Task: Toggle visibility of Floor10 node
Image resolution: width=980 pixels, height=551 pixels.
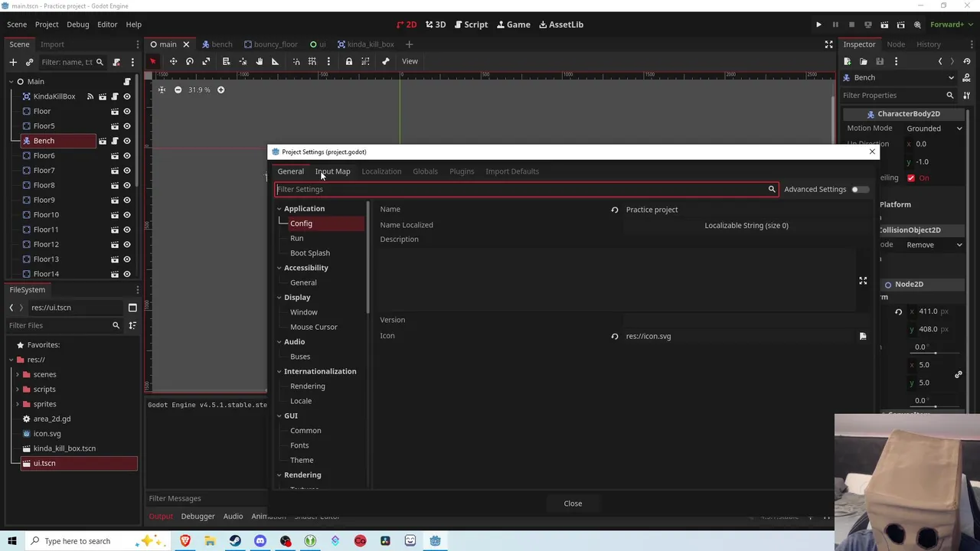Action: (x=127, y=215)
